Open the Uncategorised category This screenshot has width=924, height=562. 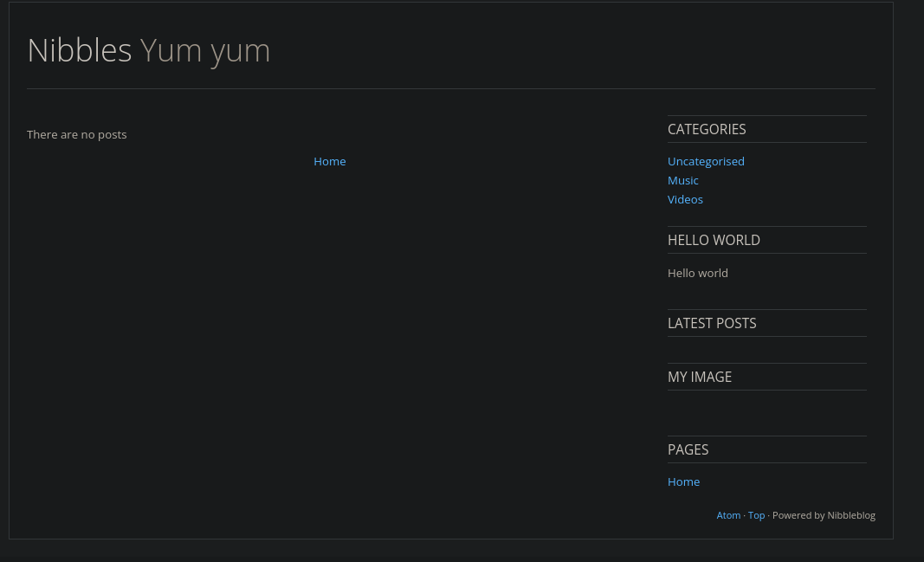(706, 161)
